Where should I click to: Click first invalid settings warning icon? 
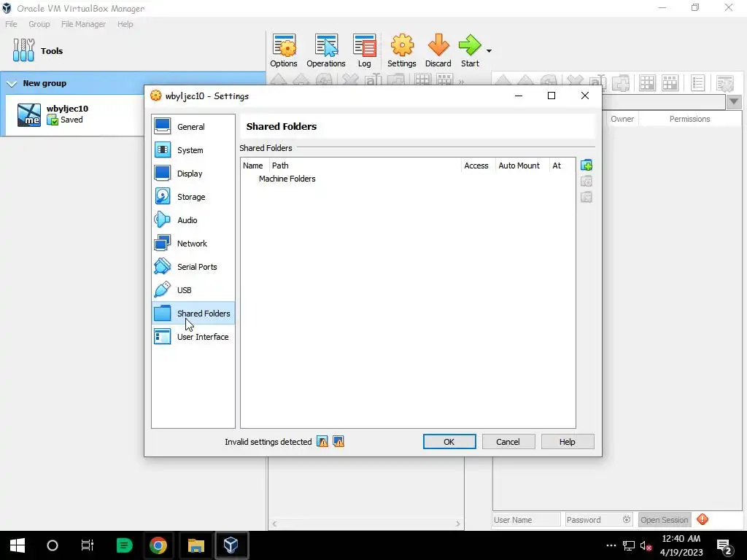(x=322, y=441)
